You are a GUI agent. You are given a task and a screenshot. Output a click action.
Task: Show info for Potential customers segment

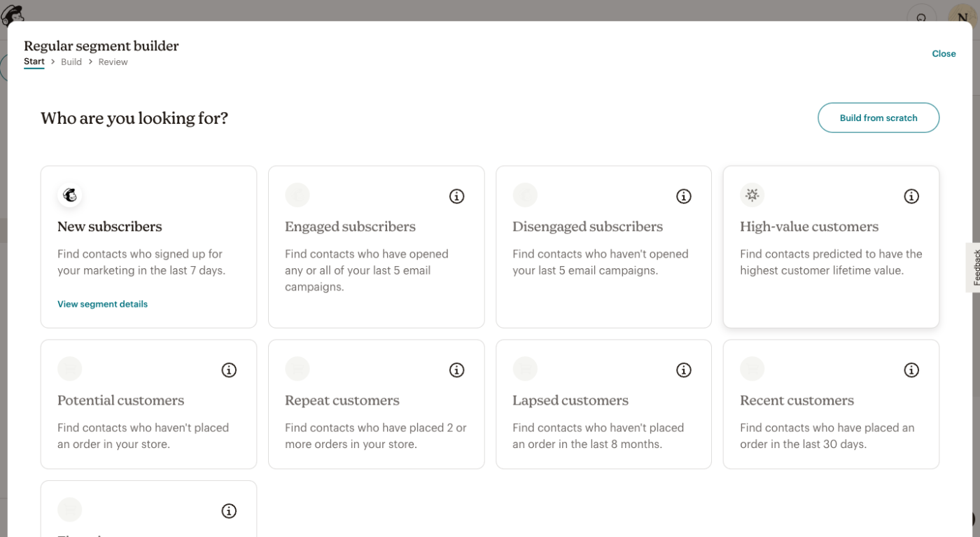(x=229, y=370)
